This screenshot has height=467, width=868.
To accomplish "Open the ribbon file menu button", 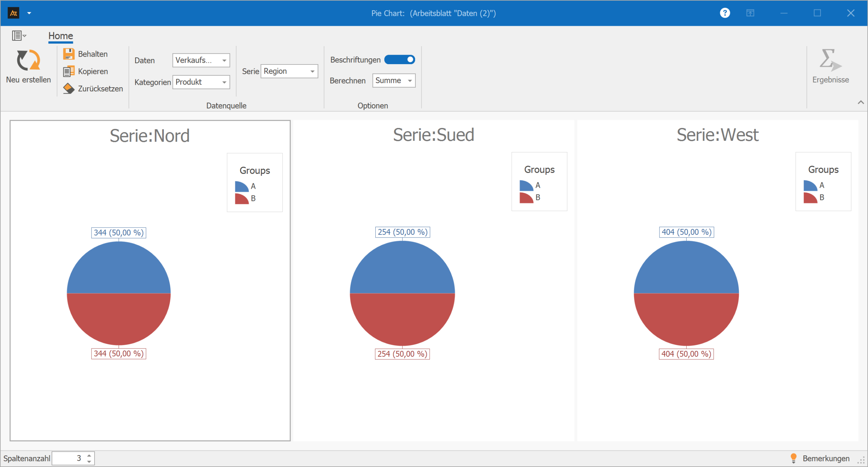I will click(x=19, y=35).
